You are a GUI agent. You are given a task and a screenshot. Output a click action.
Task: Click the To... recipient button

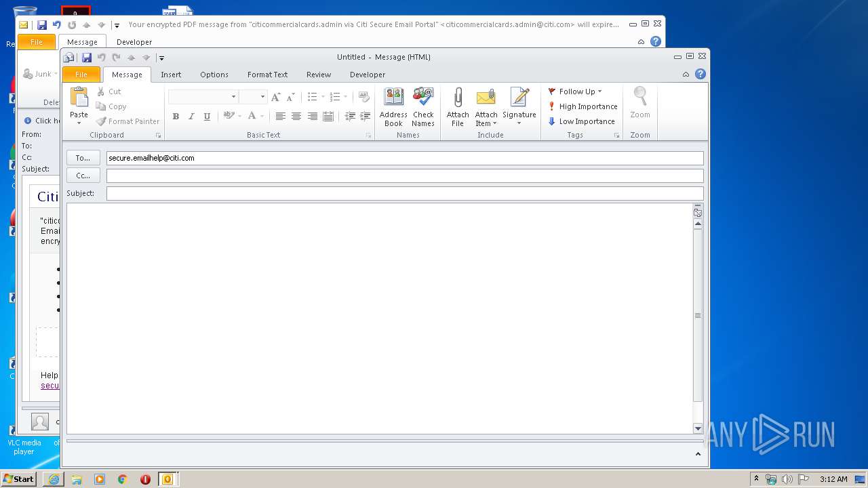(83, 158)
